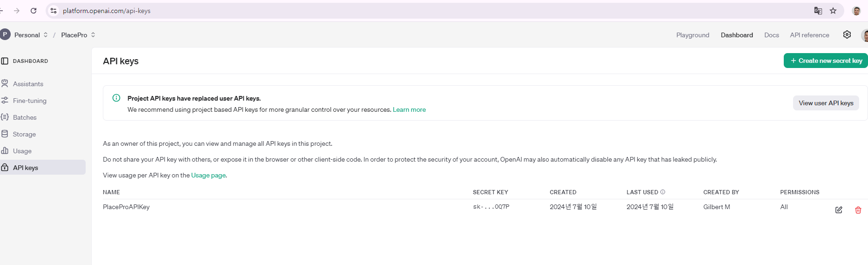Screen dimensions: 868x265
Task: Click the SECRET KEY column header
Action: coord(491,192)
